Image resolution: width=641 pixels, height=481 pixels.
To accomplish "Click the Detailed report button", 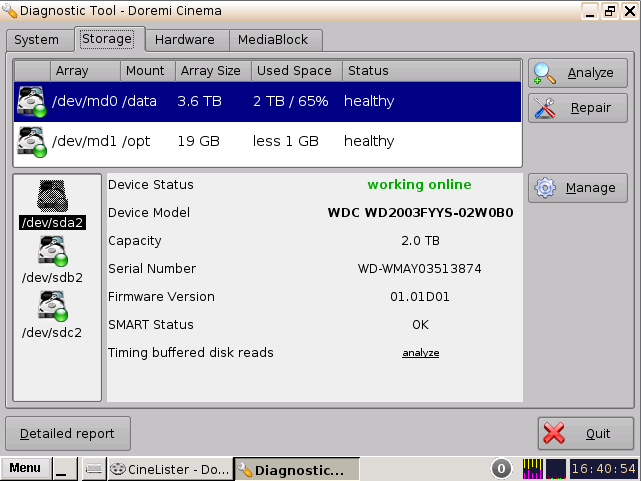I will point(68,434).
